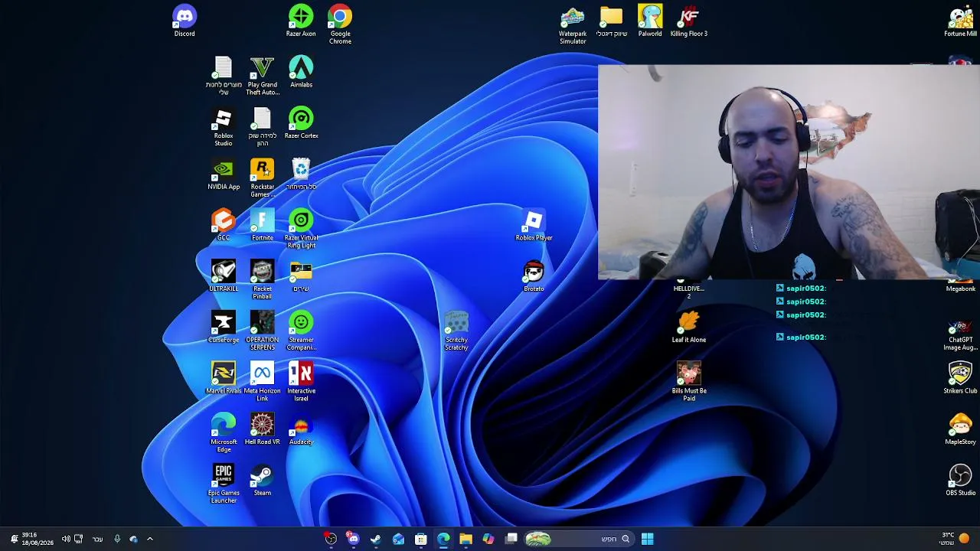The width and height of the screenshot is (980, 551).
Task: Select the Brotato desktop icon
Action: 534,276
